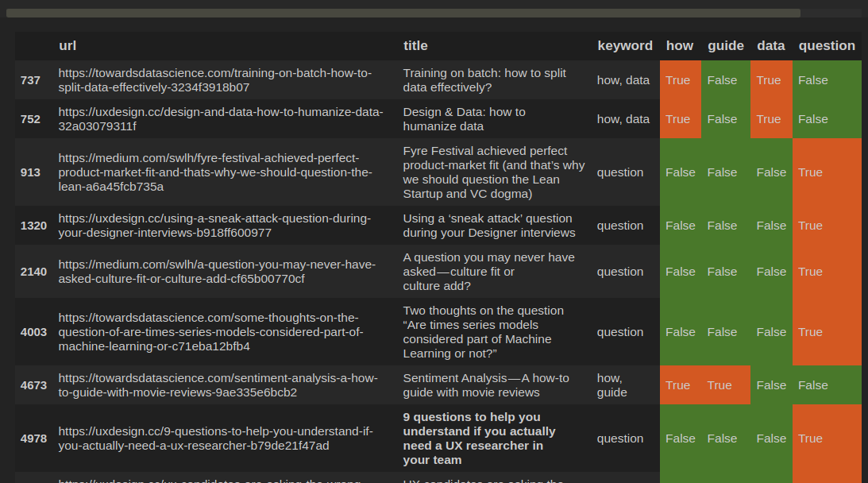The height and width of the screenshot is (483, 868).
Task: Select row index 4978
Action: click(33, 439)
